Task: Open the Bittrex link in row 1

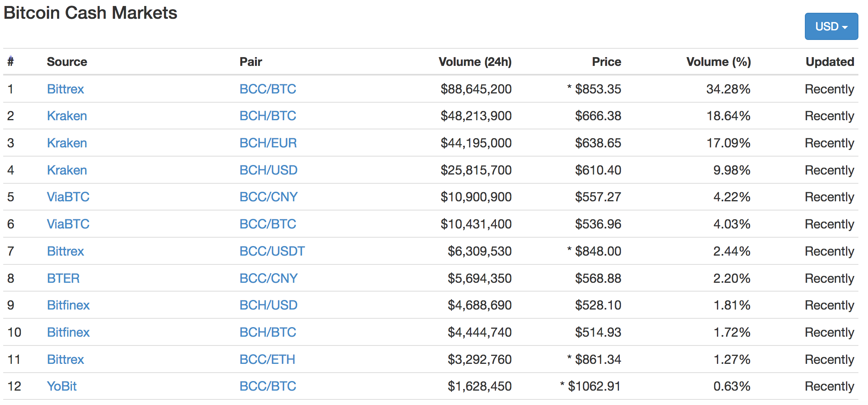Action: pos(66,89)
